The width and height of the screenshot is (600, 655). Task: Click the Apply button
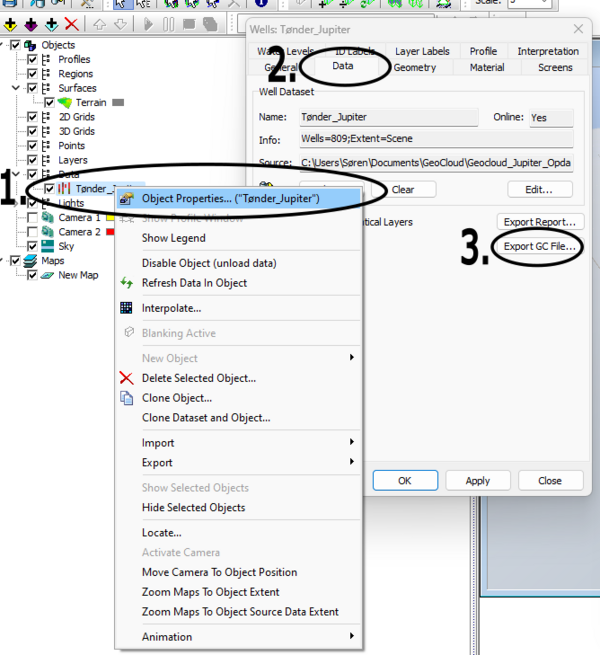[478, 480]
